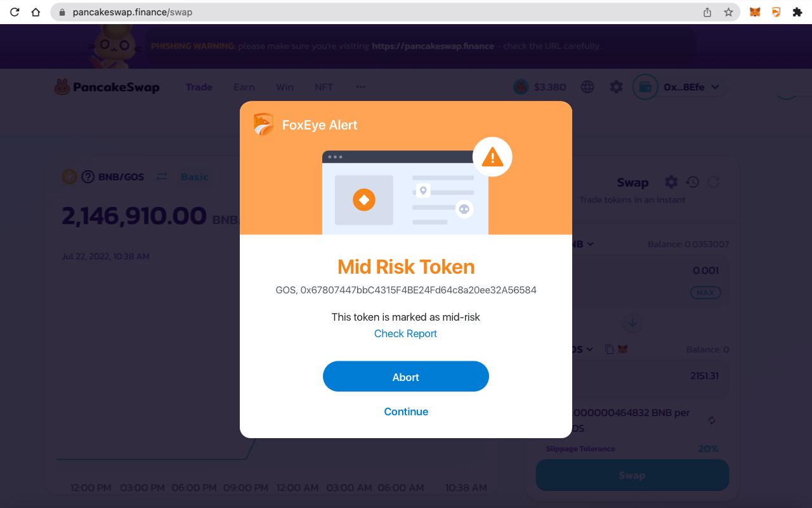The height and width of the screenshot is (508, 812).
Task: Reload the page with the refresh icon
Action: tap(15, 12)
